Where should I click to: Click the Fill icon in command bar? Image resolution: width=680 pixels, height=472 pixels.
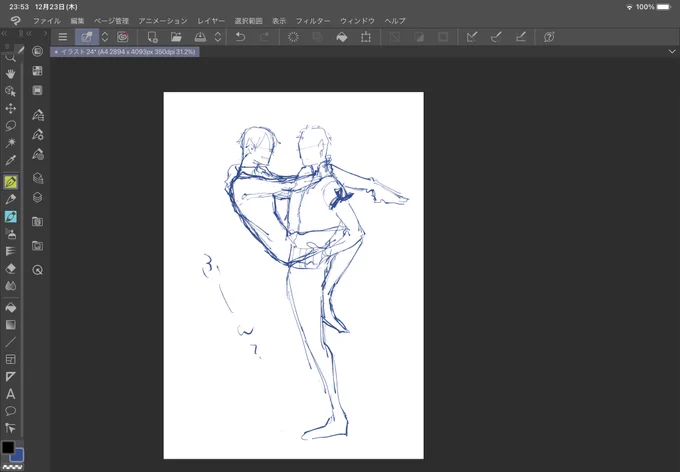pos(342,37)
